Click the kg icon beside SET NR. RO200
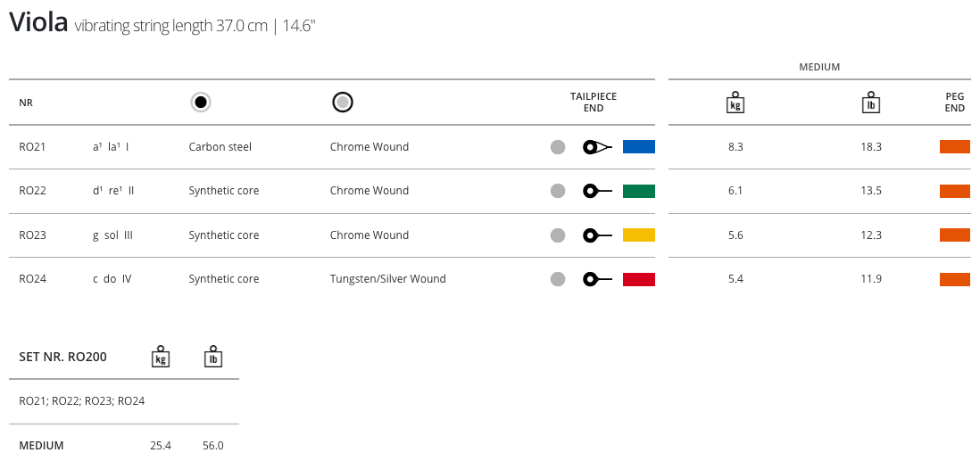The width and height of the screenshot is (980, 461). coord(160,357)
